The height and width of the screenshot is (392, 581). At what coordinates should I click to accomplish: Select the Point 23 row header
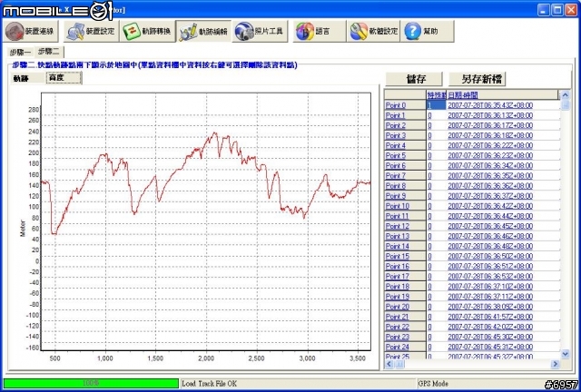(x=405, y=337)
